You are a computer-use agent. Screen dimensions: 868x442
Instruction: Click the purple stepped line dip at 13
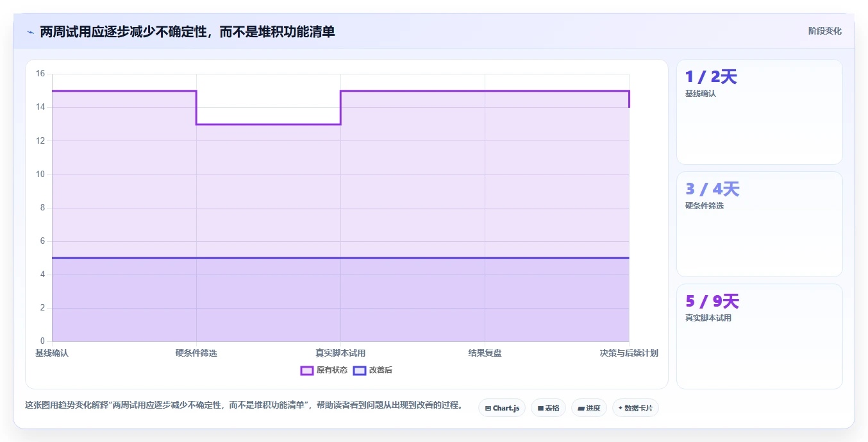[268, 124]
